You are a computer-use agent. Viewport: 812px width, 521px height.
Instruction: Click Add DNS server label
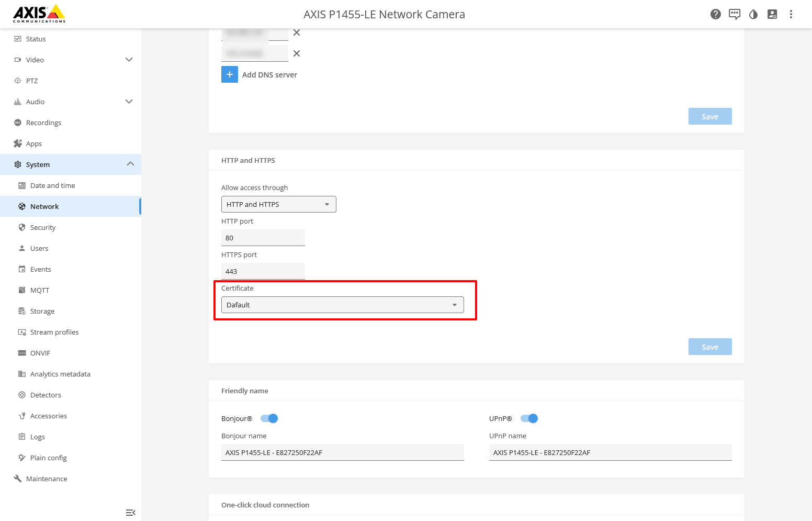pyautogui.click(x=269, y=75)
